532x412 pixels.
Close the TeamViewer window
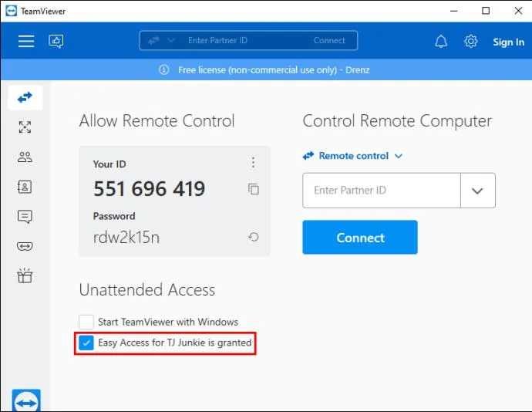(x=518, y=11)
